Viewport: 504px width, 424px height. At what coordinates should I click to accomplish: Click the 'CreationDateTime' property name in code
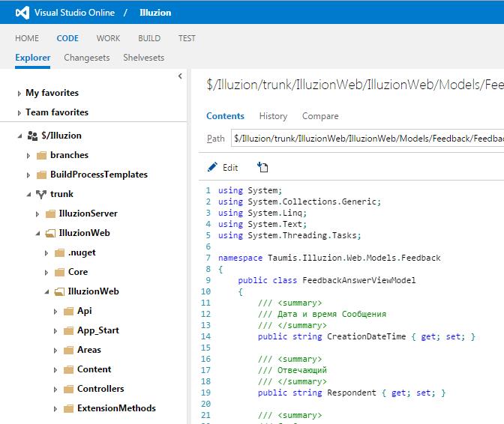(x=367, y=336)
